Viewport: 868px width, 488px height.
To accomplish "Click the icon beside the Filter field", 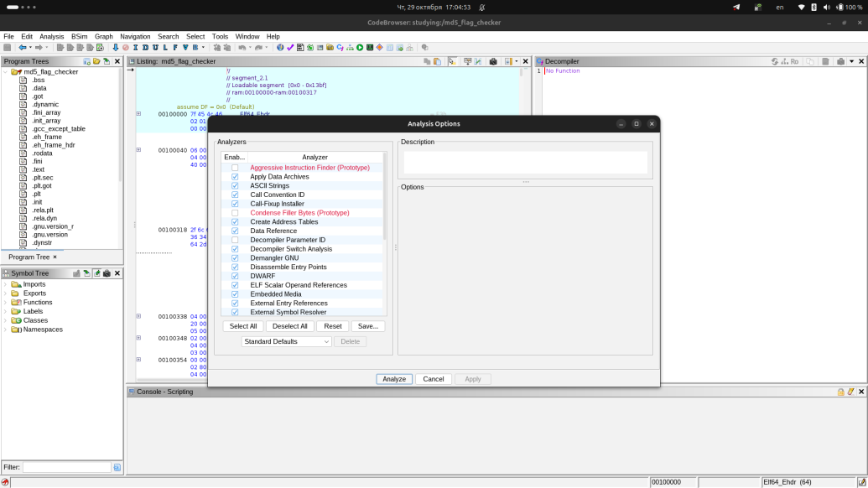I will (x=117, y=468).
